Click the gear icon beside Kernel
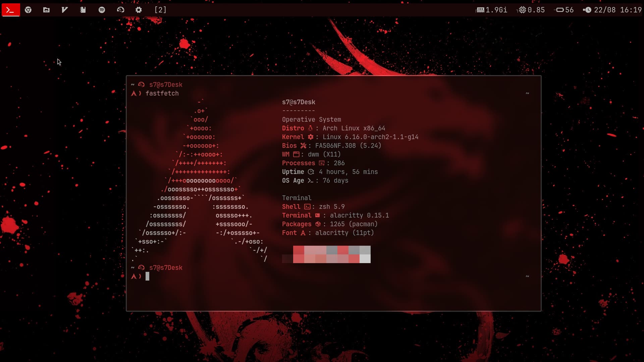 click(x=311, y=137)
